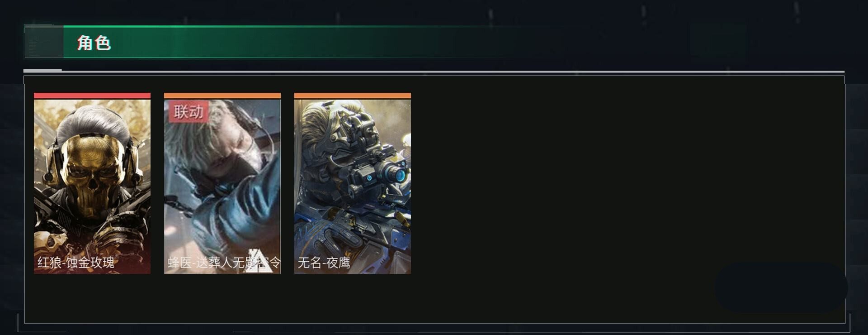The height and width of the screenshot is (335, 868).
Task: Click the dark rounded button at panel corner
Action: pos(781,287)
